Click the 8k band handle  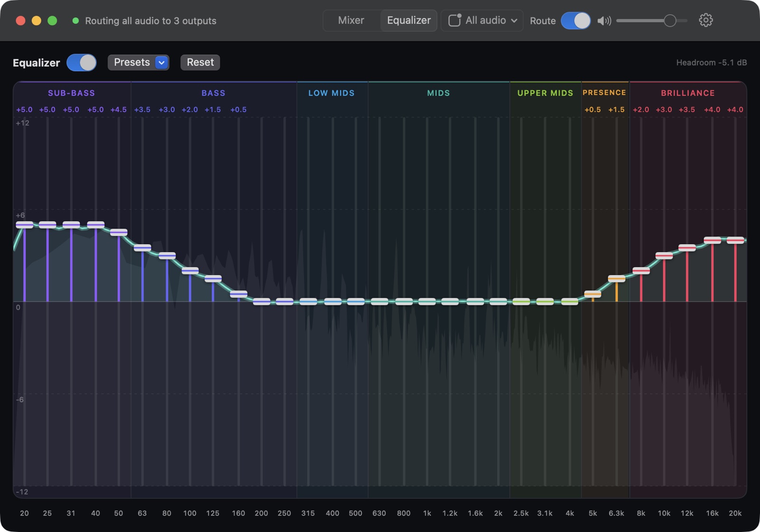[x=641, y=271]
